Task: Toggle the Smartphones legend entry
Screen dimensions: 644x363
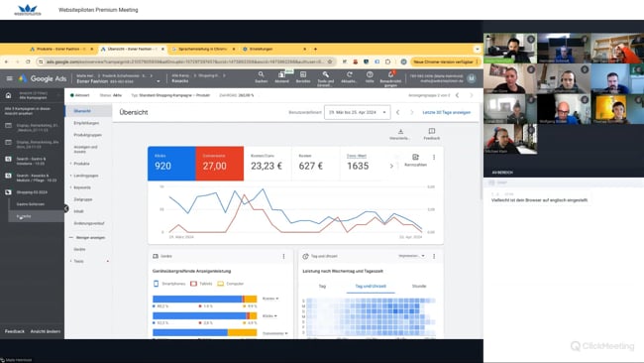Action: click(x=169, y=284)
